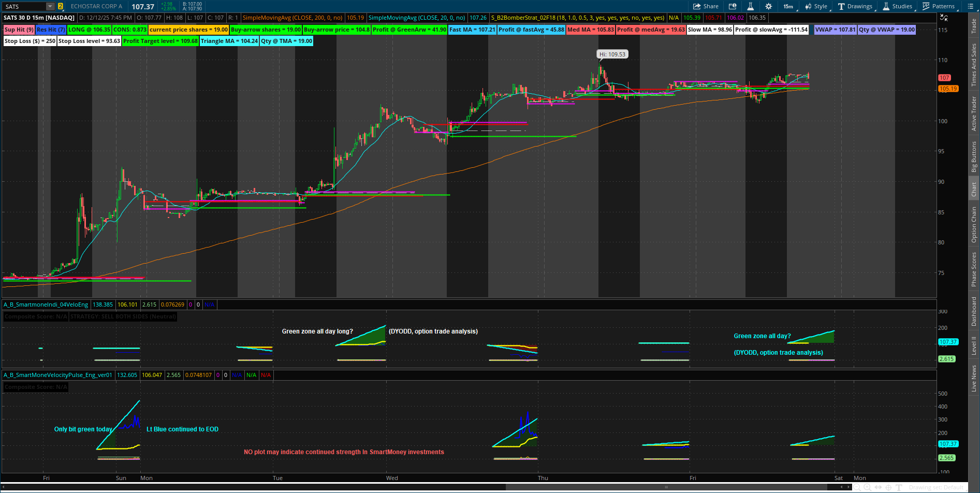Viewport: 980px width, 493px height.
Task: Open the 15m timeframe dropdown
Action: [788, 6]
